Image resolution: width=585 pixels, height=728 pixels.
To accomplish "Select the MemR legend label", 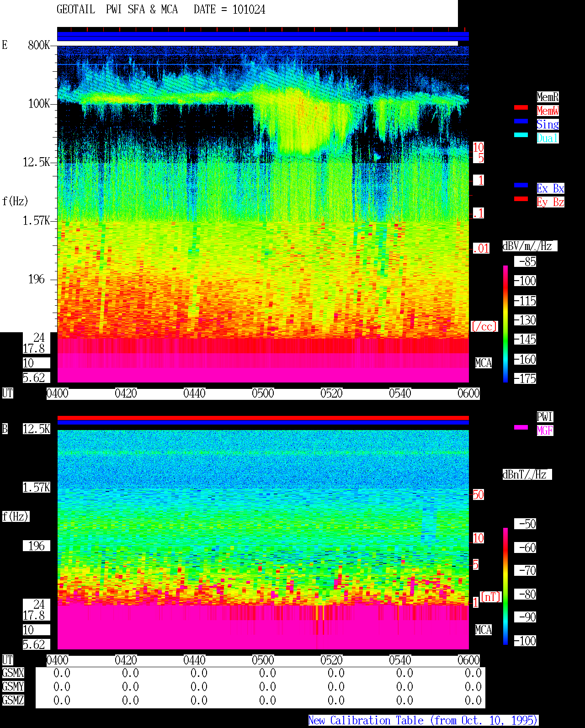I will click(548, 97).
